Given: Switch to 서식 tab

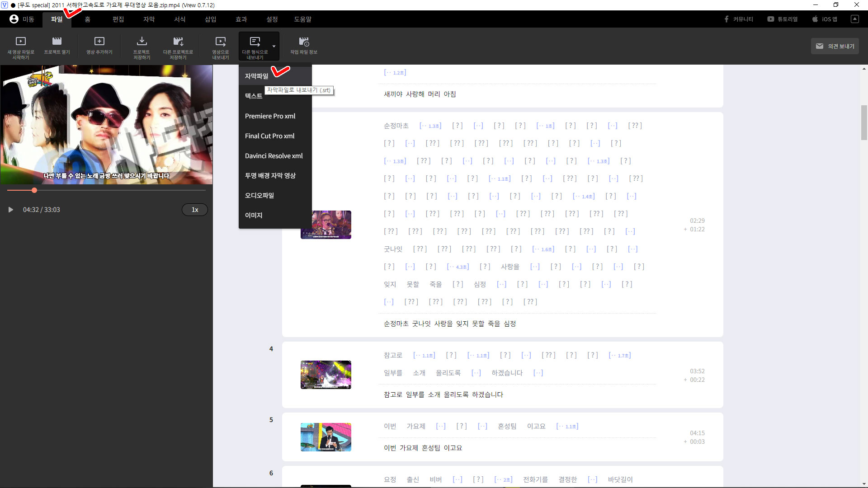Looking at the screenshot, I should pyautogui.click(x=180, y=19).
